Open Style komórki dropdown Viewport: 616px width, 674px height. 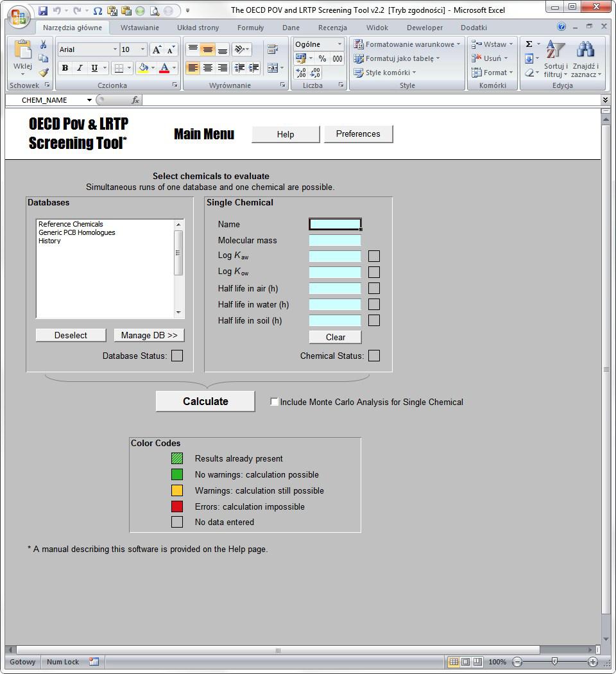pos(384,72)
